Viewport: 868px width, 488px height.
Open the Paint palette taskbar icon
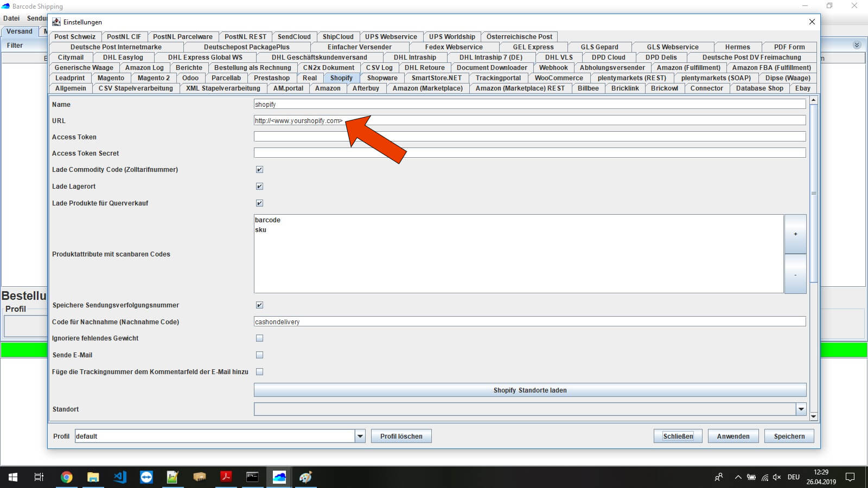pyautogui.click(x=305, y=477)
